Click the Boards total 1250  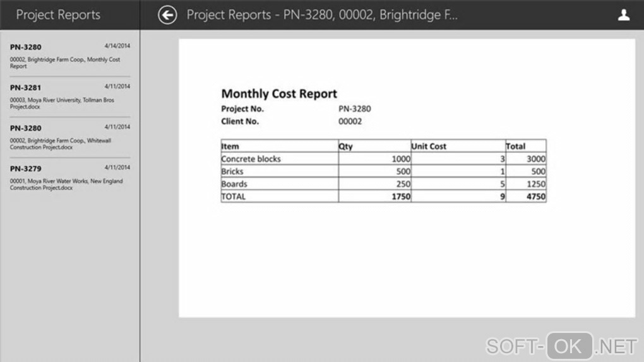(x=526, y=184)
